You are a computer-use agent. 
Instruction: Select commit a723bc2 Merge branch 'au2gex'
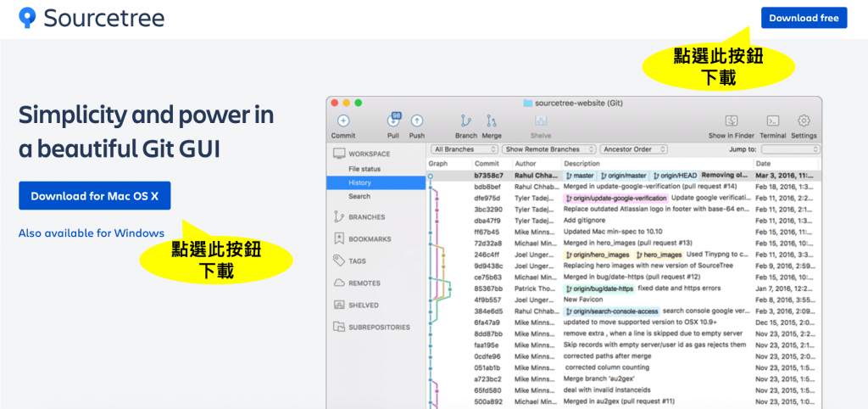pyautogui.click(x=624, y=379)
